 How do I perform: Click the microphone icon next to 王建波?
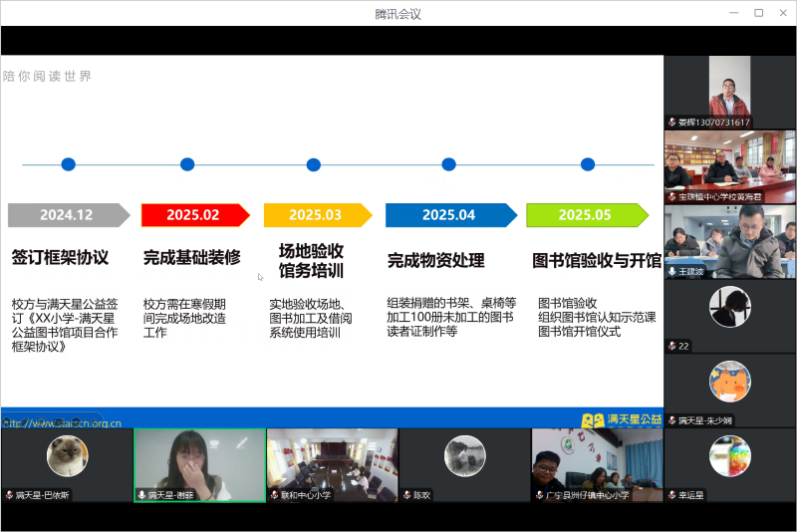[671, 271]
